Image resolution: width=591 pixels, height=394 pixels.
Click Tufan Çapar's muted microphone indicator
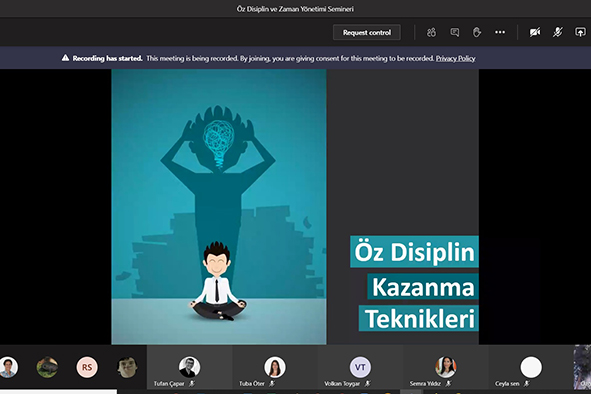192,383
